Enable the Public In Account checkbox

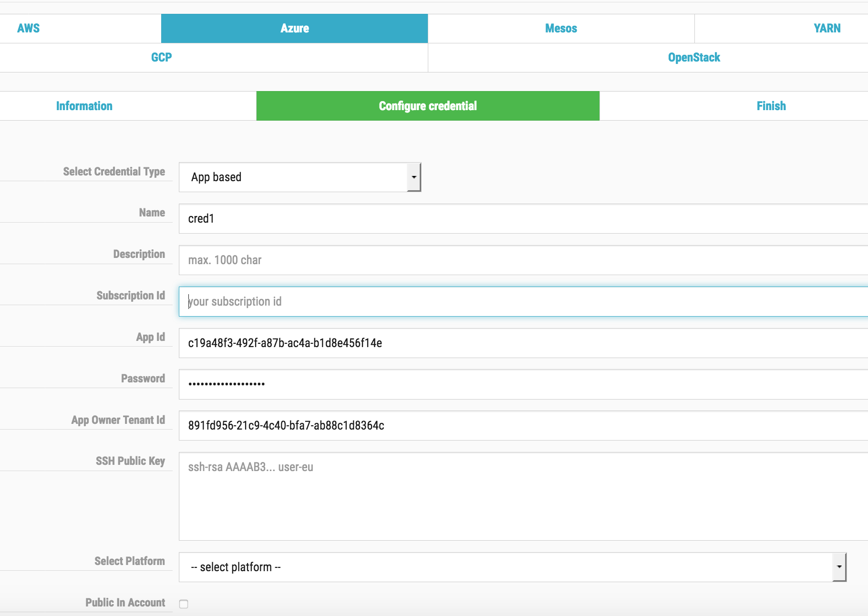click(184, 604)
